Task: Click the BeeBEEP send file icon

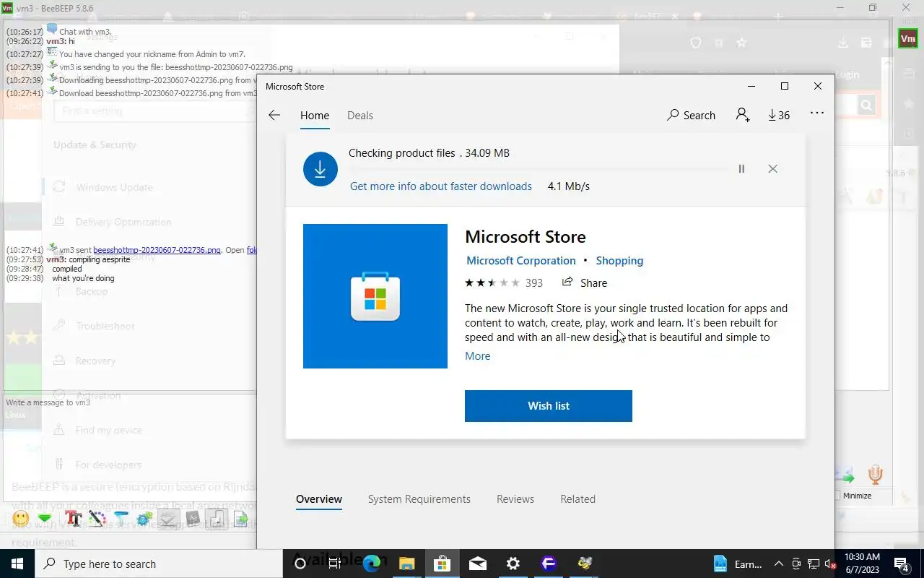Action: click(240, 518)
